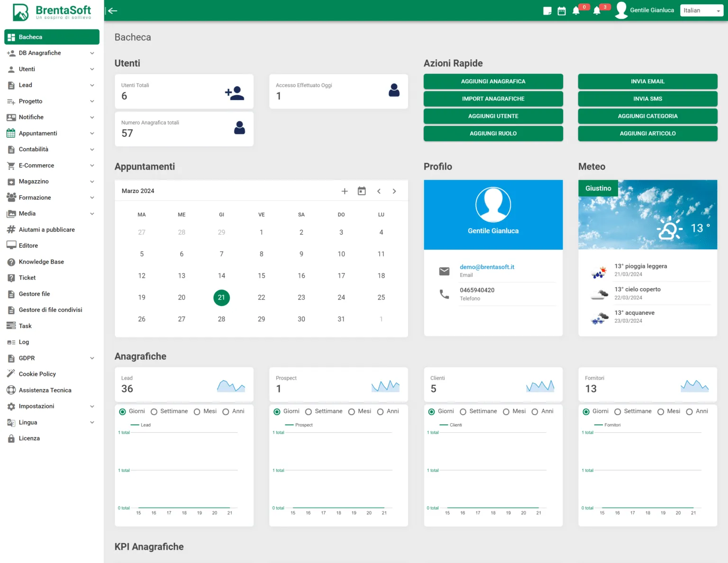The image size is (728, 563).
Task: Open demo@brentasoft.it email link
Action: pos(487,267)
